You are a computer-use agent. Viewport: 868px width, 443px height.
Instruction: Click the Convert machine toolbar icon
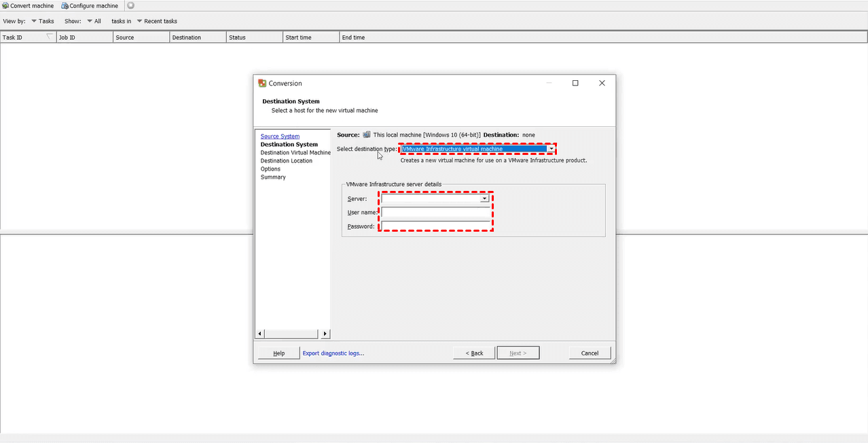(x=5, y=5)
